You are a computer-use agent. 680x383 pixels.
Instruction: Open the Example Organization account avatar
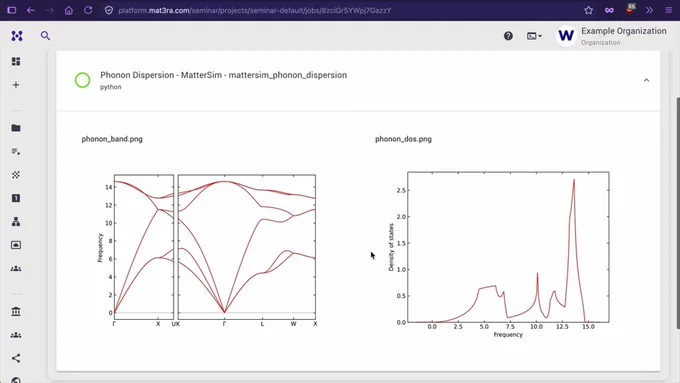click(x=566, y=36)
